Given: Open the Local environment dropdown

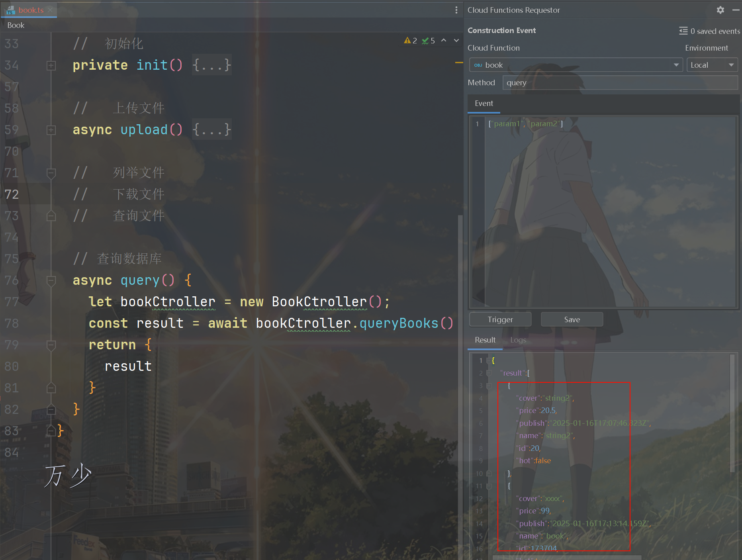Looking at the screenshot, I should click(712, 65).
